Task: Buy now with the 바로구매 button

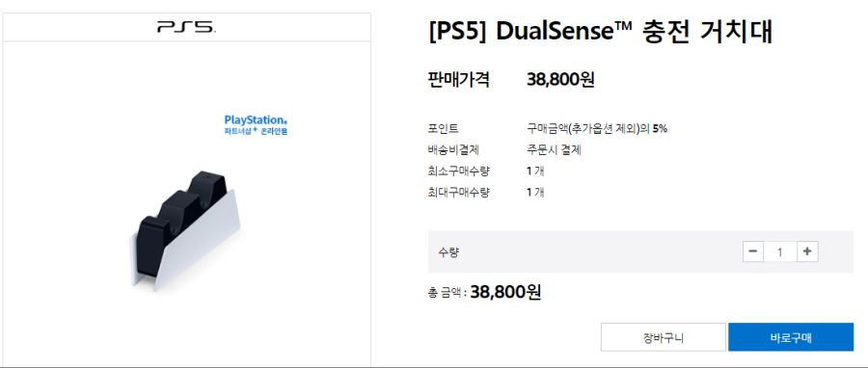Action: [x=791, y=337]
